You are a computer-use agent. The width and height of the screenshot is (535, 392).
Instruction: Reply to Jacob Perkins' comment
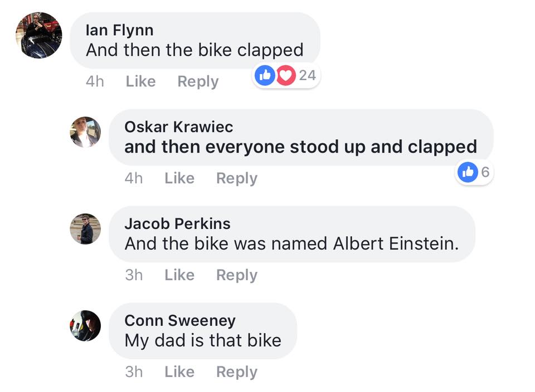[237, 276]
